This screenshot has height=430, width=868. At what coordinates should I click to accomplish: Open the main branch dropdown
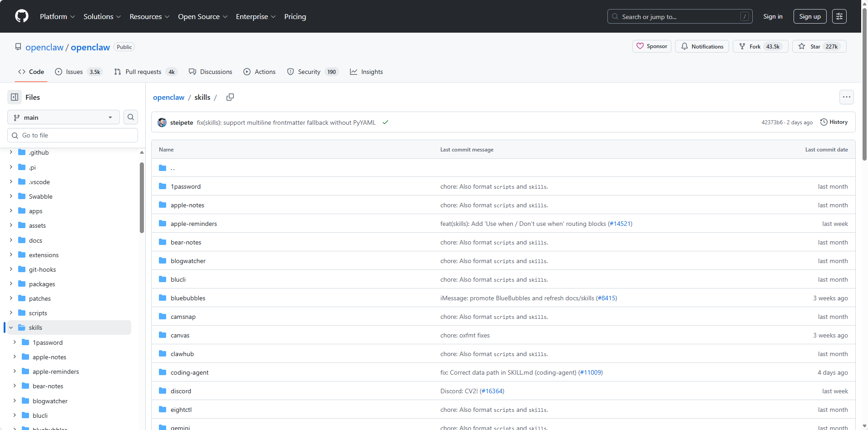point(63,117)
